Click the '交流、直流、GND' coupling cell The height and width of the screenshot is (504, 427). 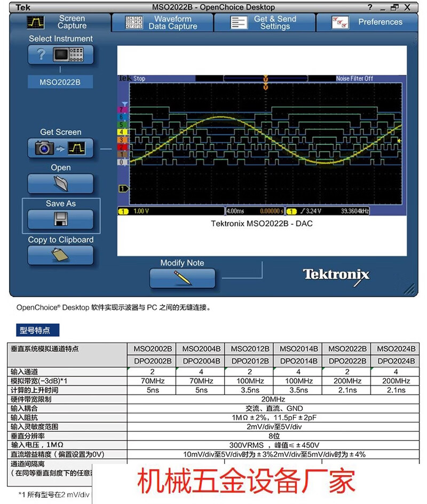[273, 408]
